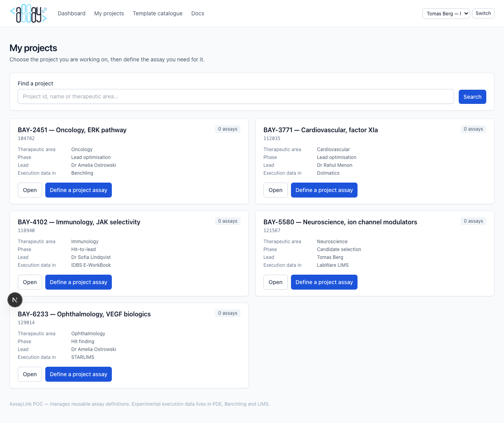
Task: Click the BAY-3771 — Cardiovascular, factor XIa title
Action: point(321,130)
